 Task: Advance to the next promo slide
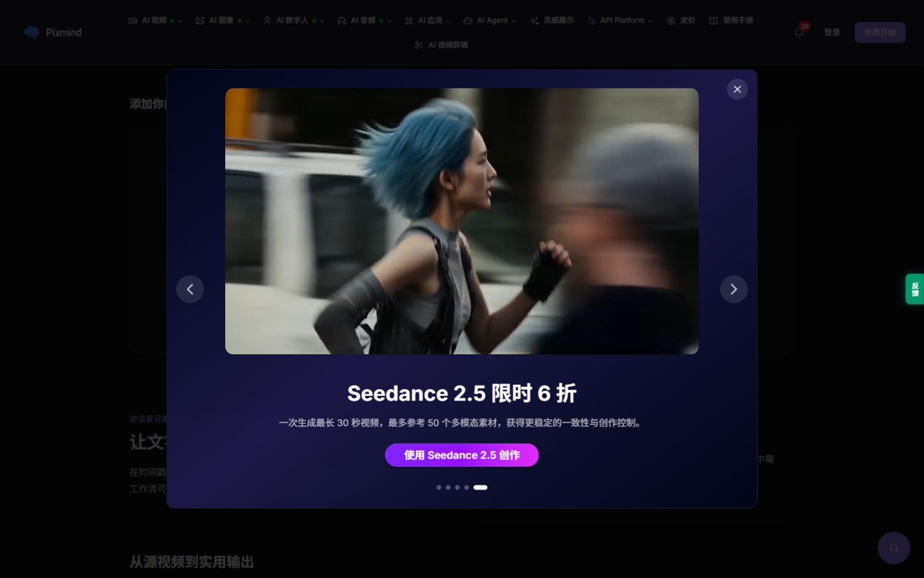click(x=733, y=289)
